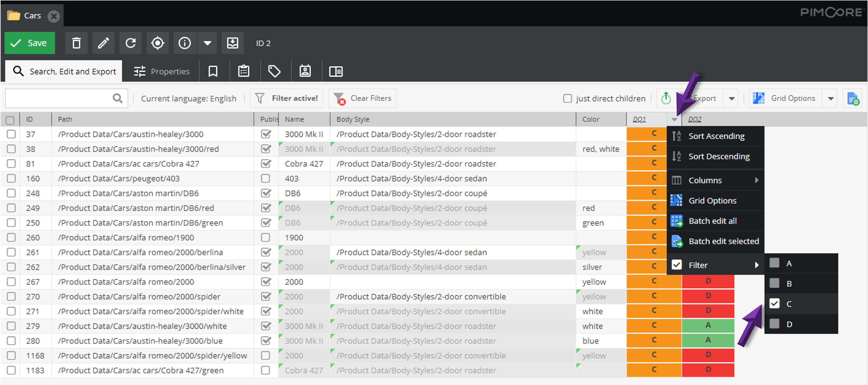Click the delete/trash icon
The image size is (868, 385).
click(76, 43)
